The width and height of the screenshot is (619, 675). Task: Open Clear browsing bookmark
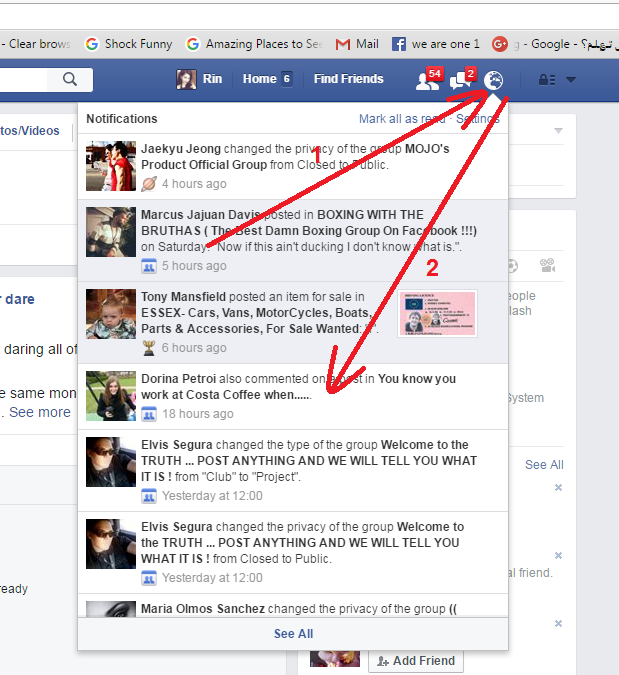tap(36, 44)
